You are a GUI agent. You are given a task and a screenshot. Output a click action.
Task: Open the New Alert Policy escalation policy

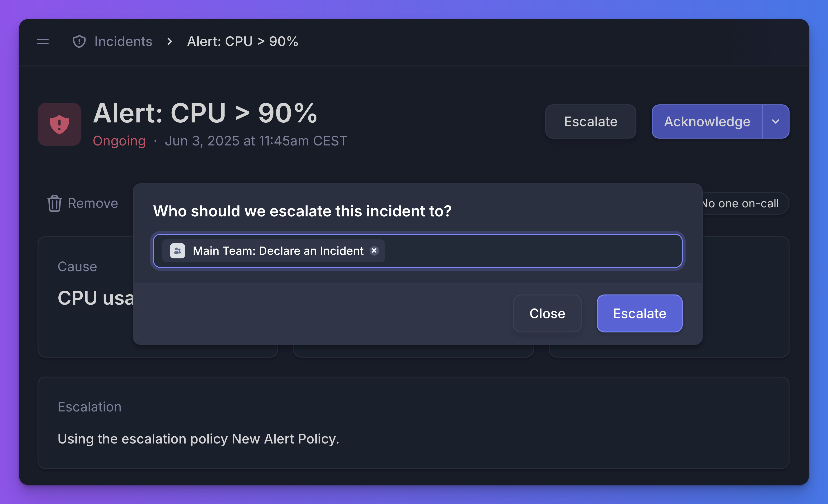coord(284,439)
